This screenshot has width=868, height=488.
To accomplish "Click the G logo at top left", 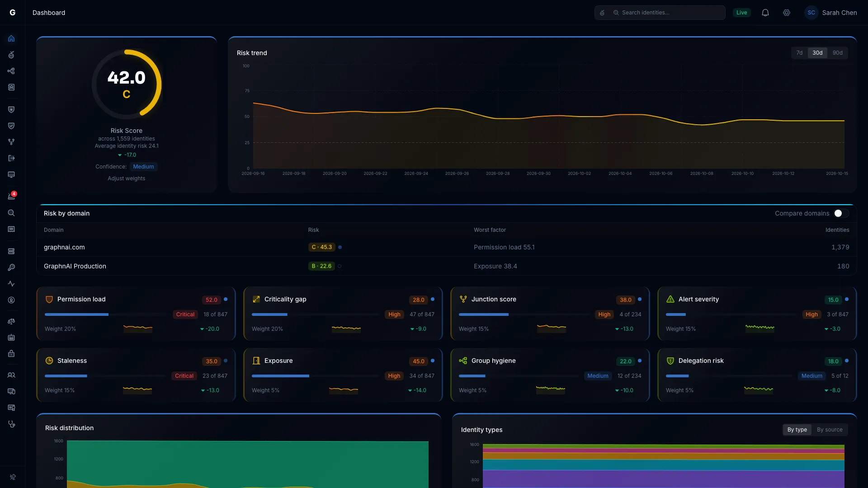I will 13,13.
